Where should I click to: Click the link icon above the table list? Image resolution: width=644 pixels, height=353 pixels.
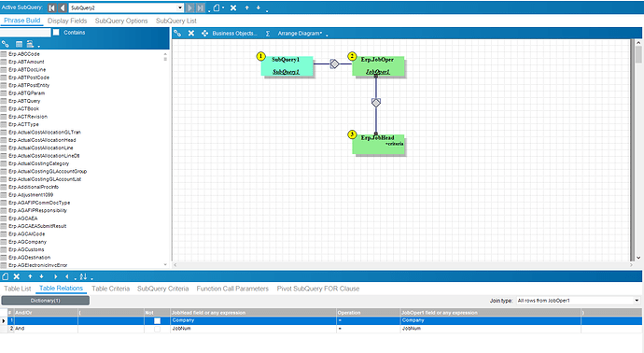(6, 44)
